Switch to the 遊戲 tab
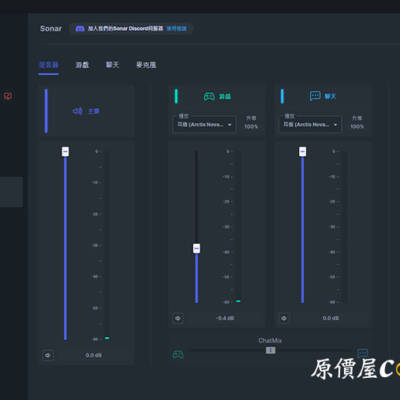Screen dimensions: 400x400 click(x=82, y=65)
